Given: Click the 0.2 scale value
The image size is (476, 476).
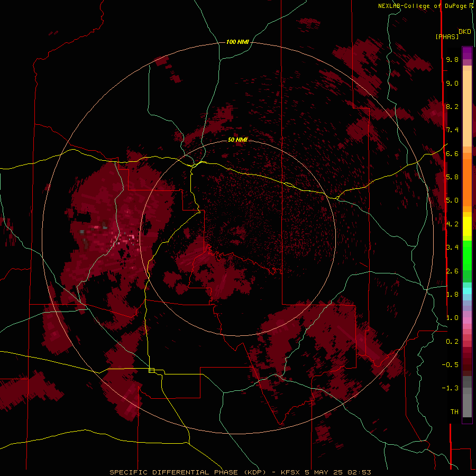Looking at the screenshot, I should pyautogui.click(x=452, y=342).
